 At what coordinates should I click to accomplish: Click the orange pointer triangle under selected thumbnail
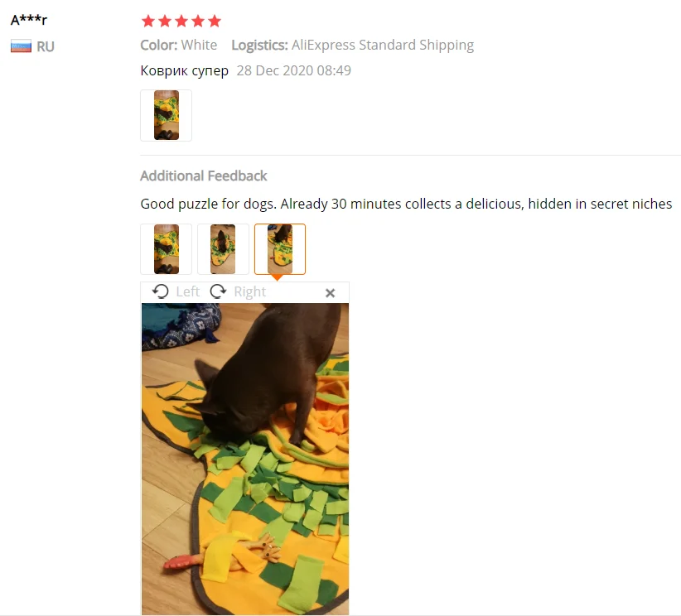click(x=277, y=277)
